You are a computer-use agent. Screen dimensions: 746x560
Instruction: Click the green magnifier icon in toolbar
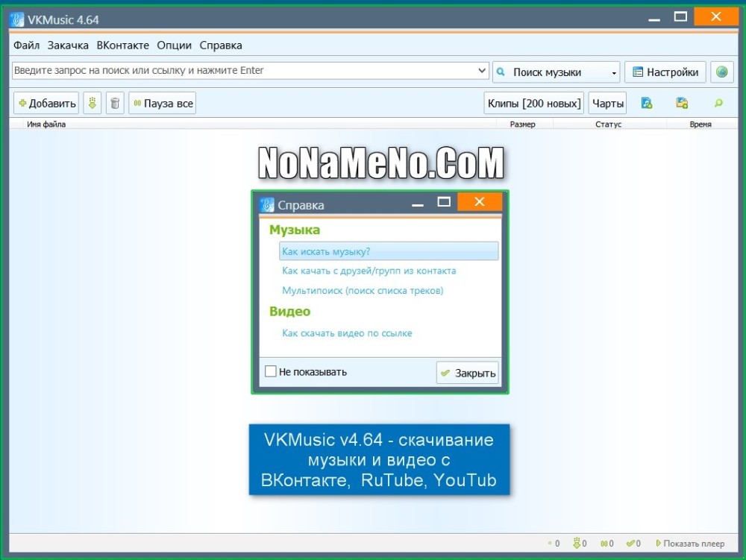[718, 104]
